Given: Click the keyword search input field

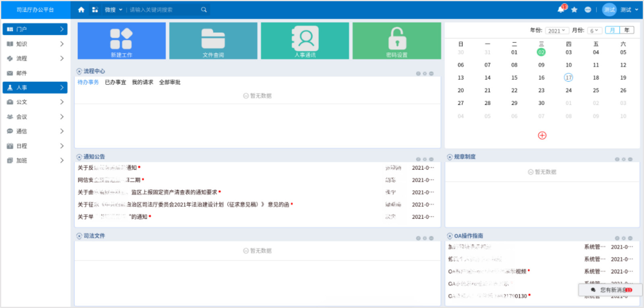Looking at the screenshot, I should point(163,10).
